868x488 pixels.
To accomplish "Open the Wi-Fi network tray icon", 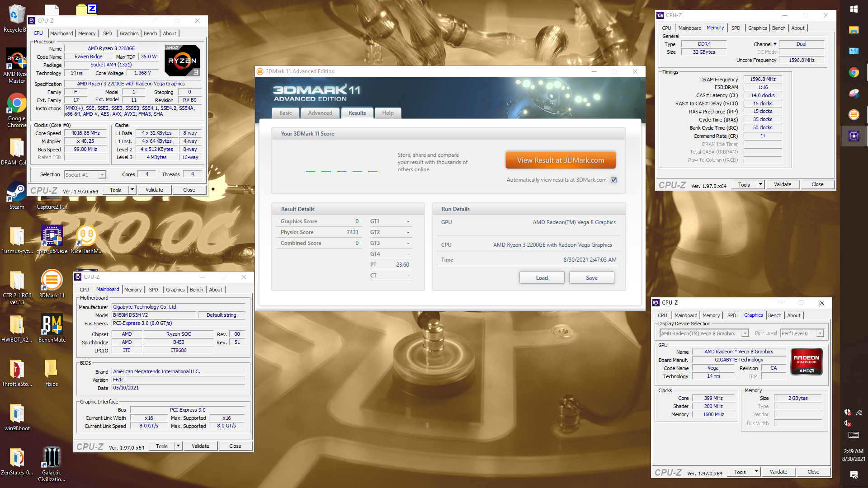I will click(859, 412).
